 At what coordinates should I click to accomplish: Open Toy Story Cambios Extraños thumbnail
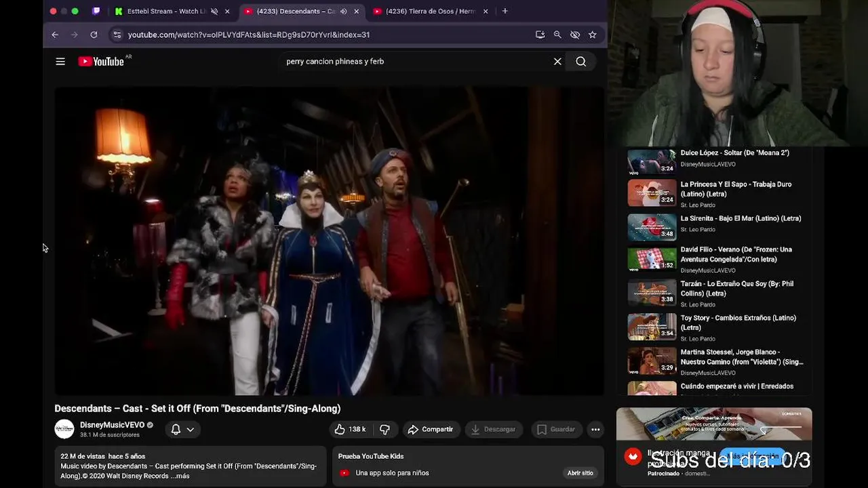[x=652, y=327]
